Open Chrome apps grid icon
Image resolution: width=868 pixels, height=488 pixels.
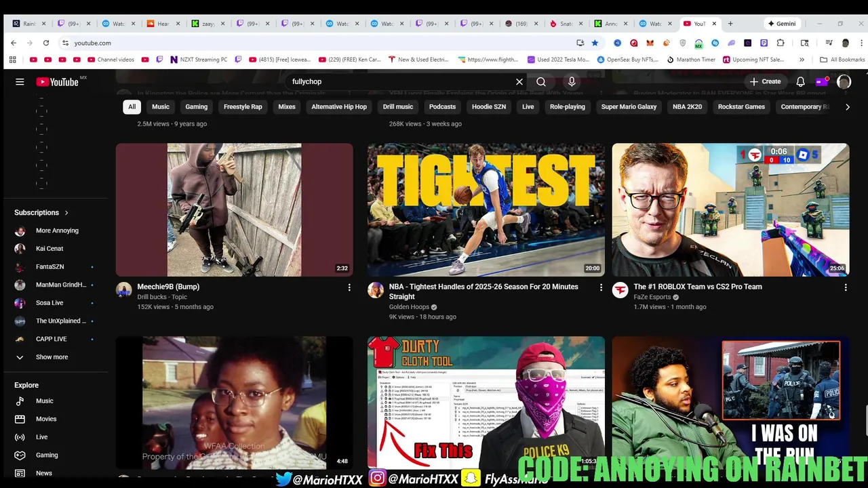point(12,60)
